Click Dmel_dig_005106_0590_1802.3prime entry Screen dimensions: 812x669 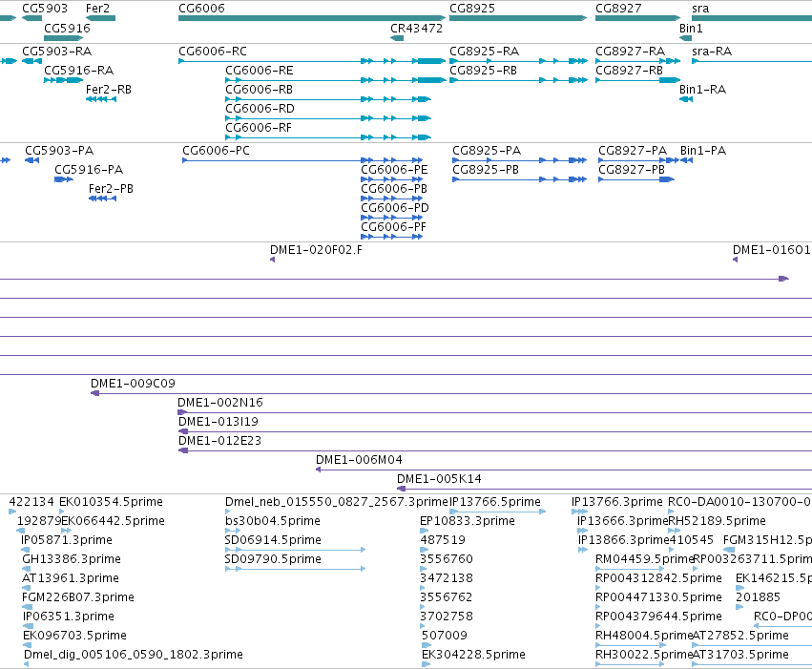(133, 655)
